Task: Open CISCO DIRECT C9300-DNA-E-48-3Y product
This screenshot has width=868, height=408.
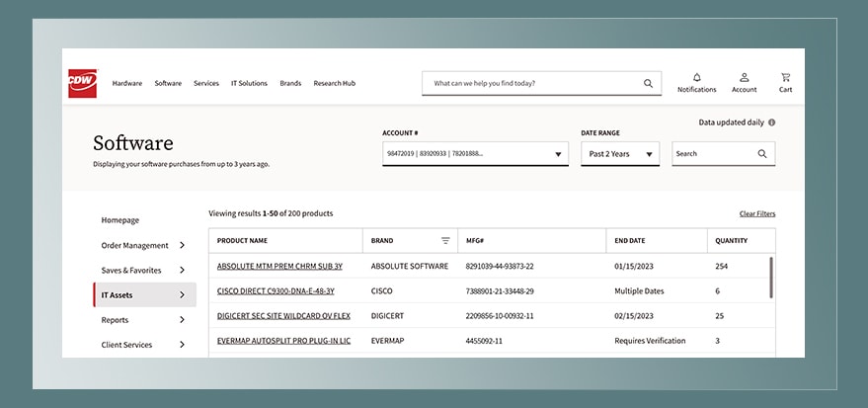Action: click(276, 291)
